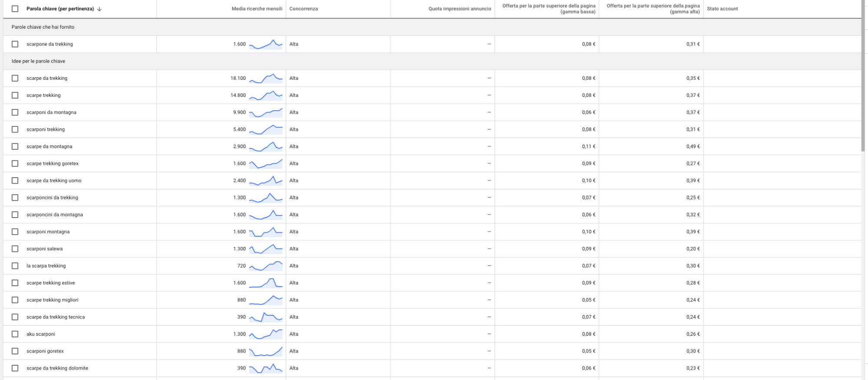Click the keyword 'scarponi montagna'

(48, 232)
